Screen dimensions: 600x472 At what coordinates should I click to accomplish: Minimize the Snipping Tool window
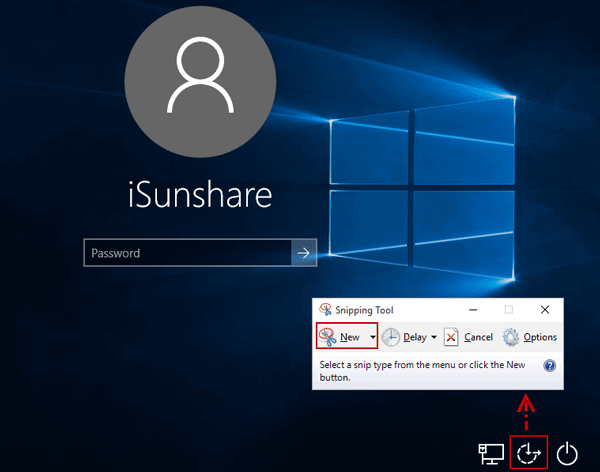[473, 310]
